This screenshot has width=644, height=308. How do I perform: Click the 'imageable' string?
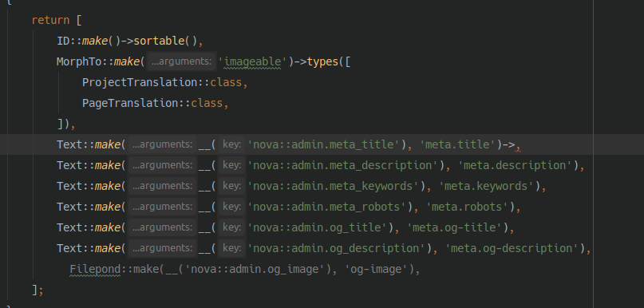tap(252, 61)
